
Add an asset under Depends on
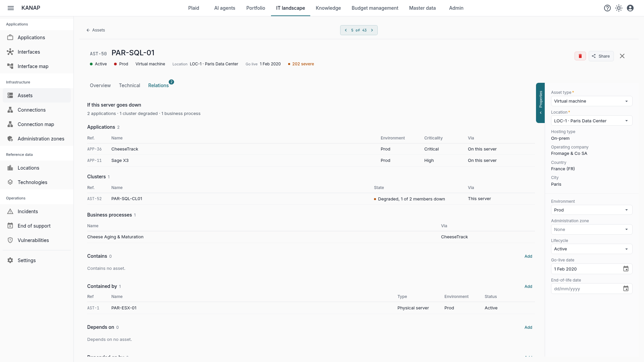pos(528,327)
